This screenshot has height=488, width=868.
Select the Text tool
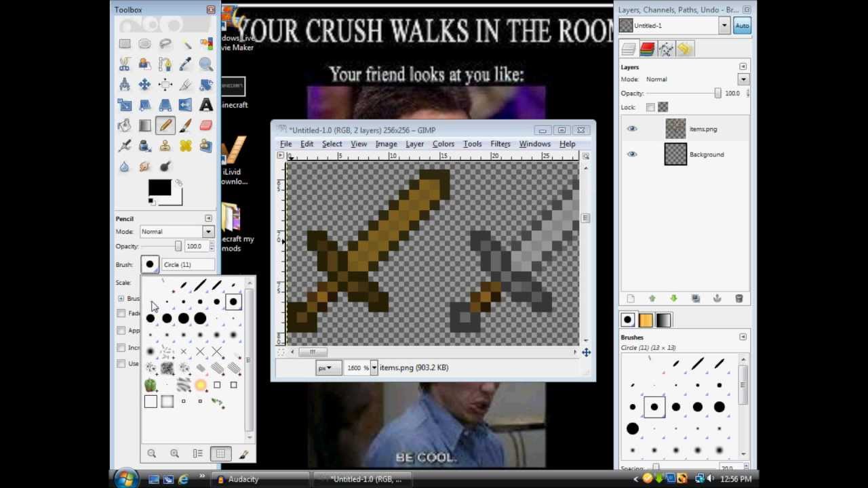coord(206,105)
